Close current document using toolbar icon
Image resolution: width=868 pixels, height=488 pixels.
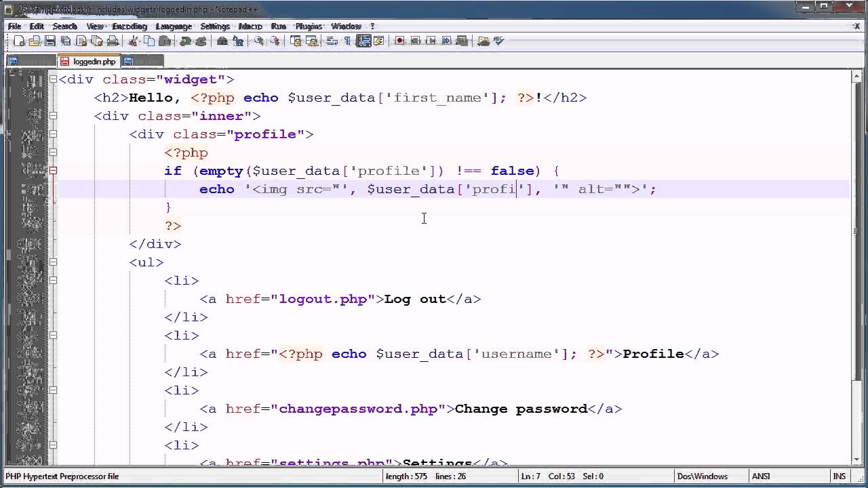(x=81, y=41)
